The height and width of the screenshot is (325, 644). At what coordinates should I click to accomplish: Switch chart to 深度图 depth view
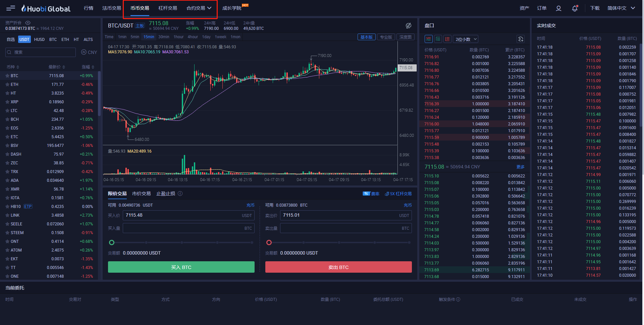click(406, 37)
